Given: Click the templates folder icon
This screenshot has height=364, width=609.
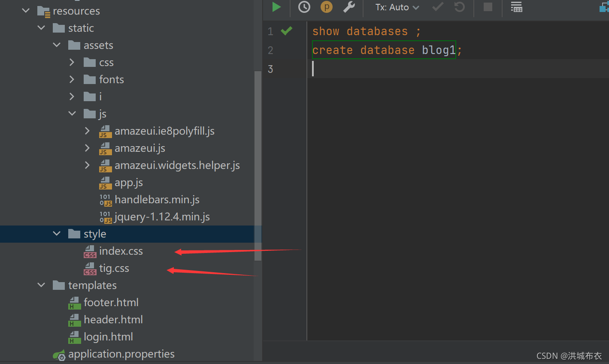Looking at the screenshot, I should pos(59,285).
